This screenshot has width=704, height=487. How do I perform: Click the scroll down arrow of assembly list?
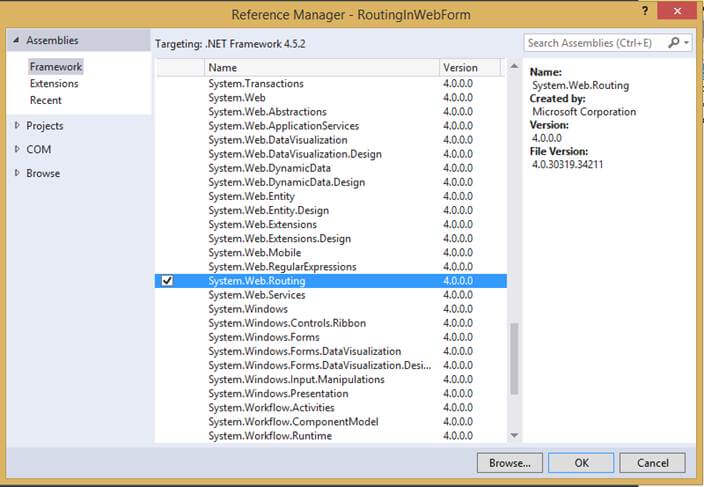click(x=515, y=435)
